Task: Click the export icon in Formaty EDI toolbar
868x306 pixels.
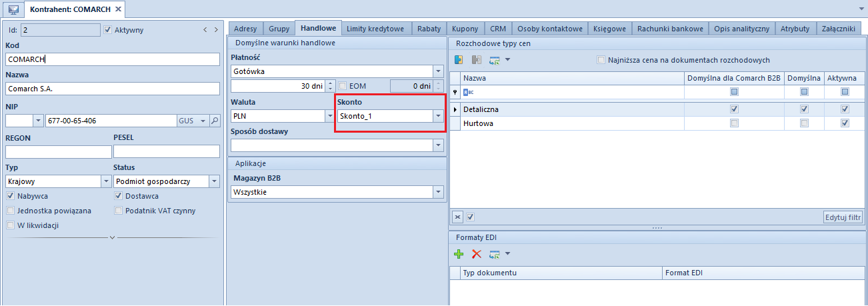Action: (495, 254)
